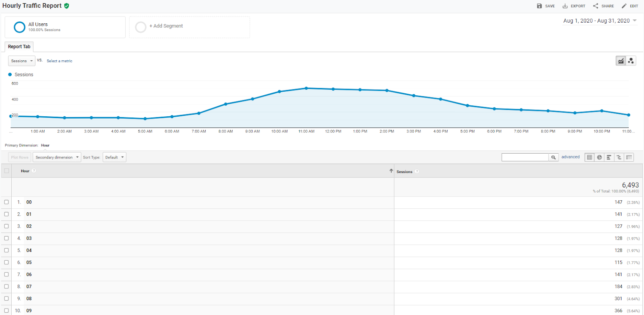Screen dimensions: 644x315
Task: Click Select a metric link
Action: coord(60,61)
